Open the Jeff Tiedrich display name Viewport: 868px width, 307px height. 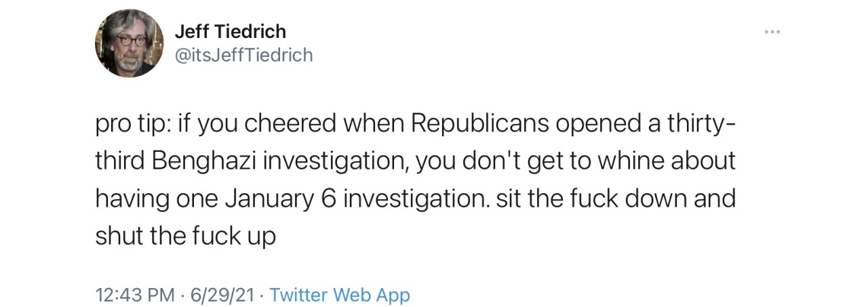(x=231, y=31)
